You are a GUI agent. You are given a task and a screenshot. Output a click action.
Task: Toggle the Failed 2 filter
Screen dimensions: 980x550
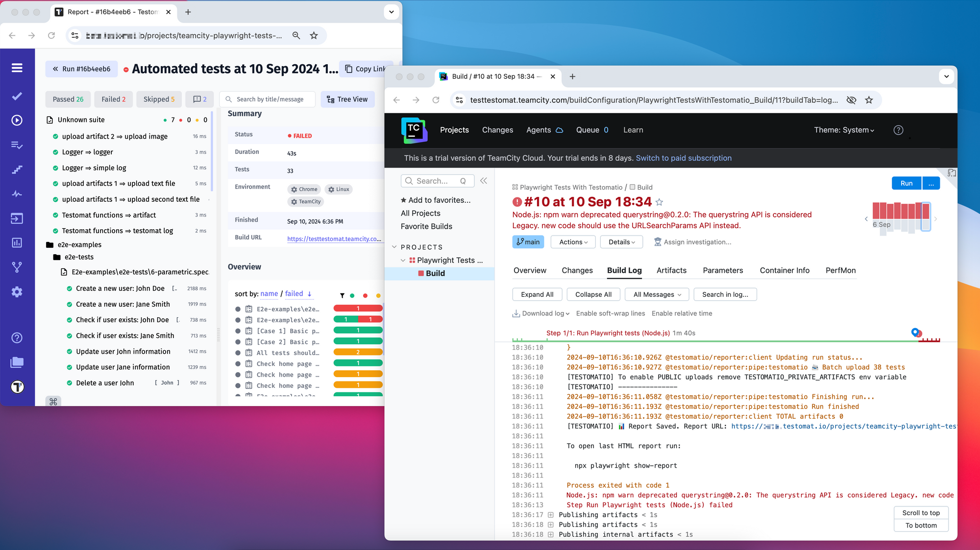coord(114,99)
